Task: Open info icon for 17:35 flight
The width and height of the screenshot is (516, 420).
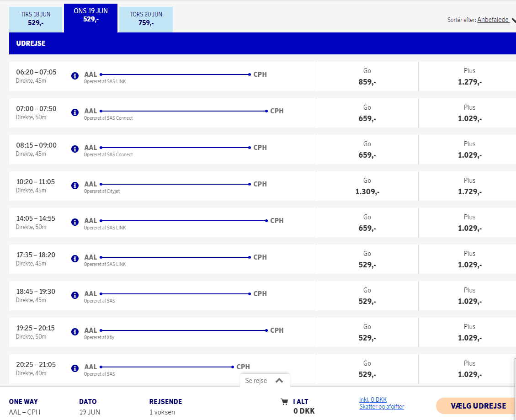Action: pos(75,259)
